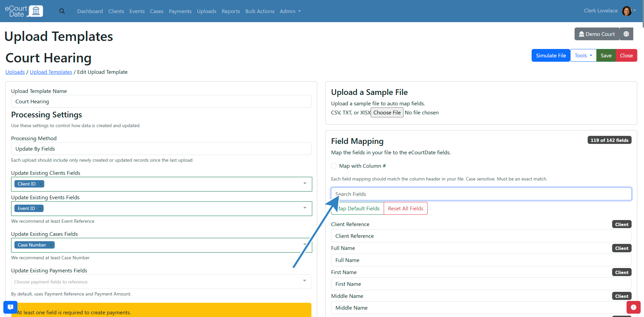Click the Client badge beside Middle Name
This screenshot has width=644, height=317.
[x=622, y=296]
